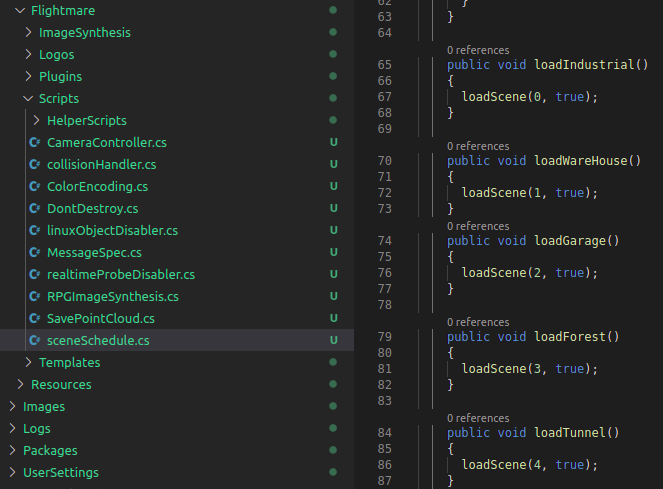Click the untracked U badge on sceneSchedule.cs

334,340
